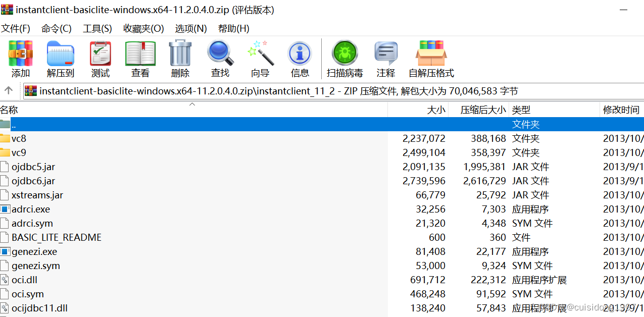644x317 pixels.
Task: Open the 查看 (View) book icon
Action: click(140, 54)
